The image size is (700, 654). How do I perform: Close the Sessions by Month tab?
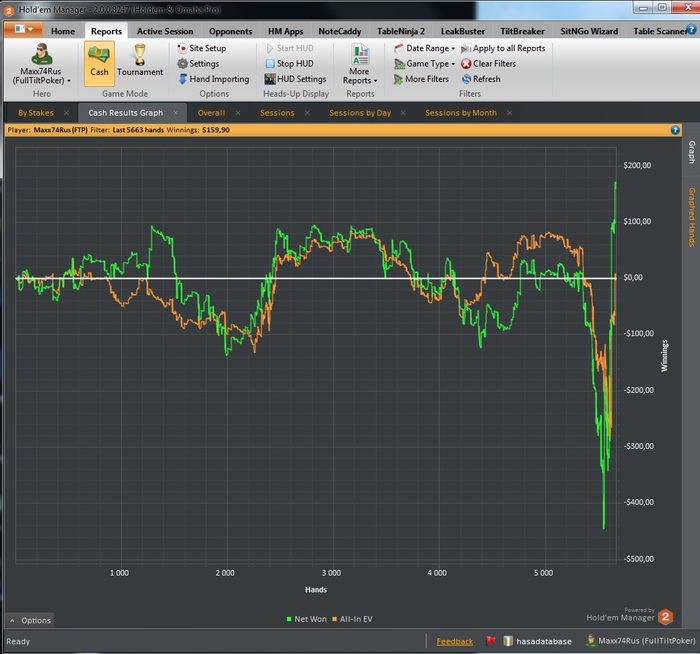pos(509,113)
